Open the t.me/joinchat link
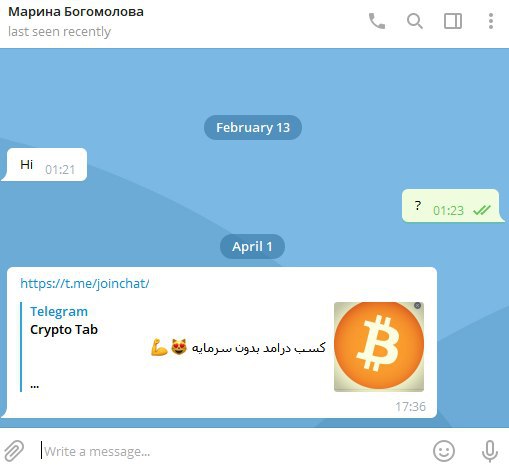 pos(85,283)
